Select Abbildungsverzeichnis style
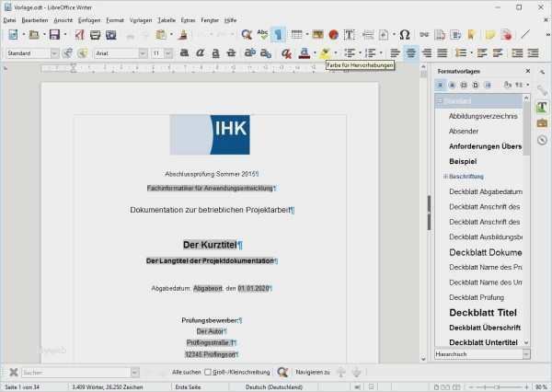Viewport: 552px width, 392px height. [x=483, y=116]
